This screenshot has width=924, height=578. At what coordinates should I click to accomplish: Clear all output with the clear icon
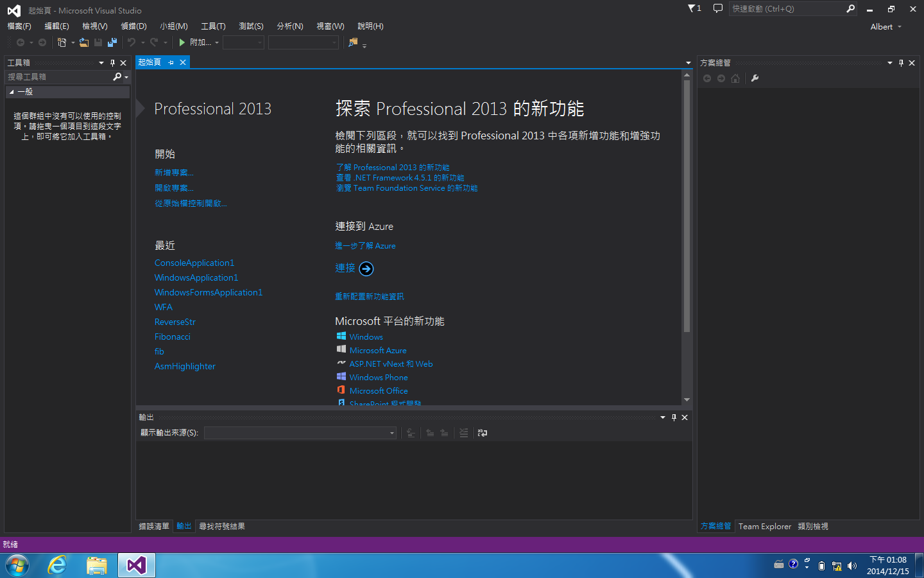point(464,433)
